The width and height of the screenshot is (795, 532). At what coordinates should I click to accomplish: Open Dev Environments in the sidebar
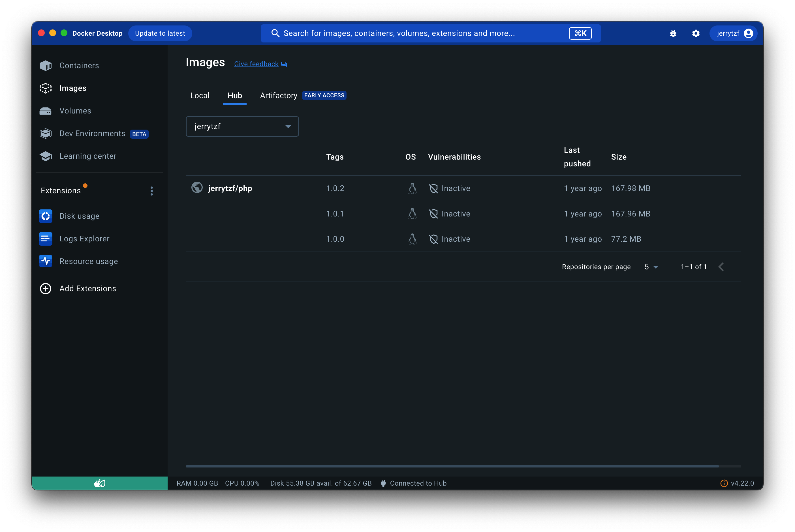(92, 134)
